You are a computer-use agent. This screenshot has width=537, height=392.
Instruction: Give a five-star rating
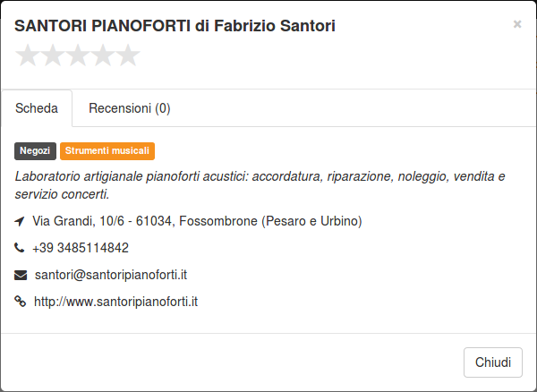point(128,55)
